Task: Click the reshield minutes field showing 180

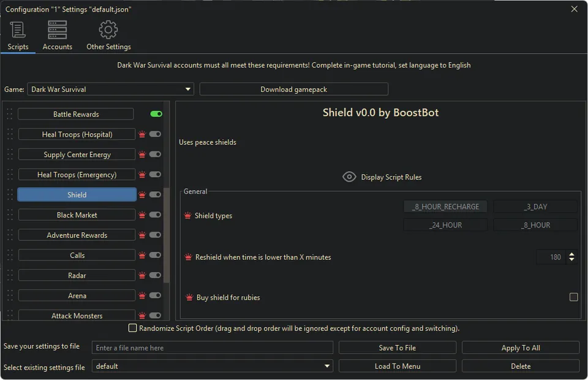Action: tap(551, 257)
